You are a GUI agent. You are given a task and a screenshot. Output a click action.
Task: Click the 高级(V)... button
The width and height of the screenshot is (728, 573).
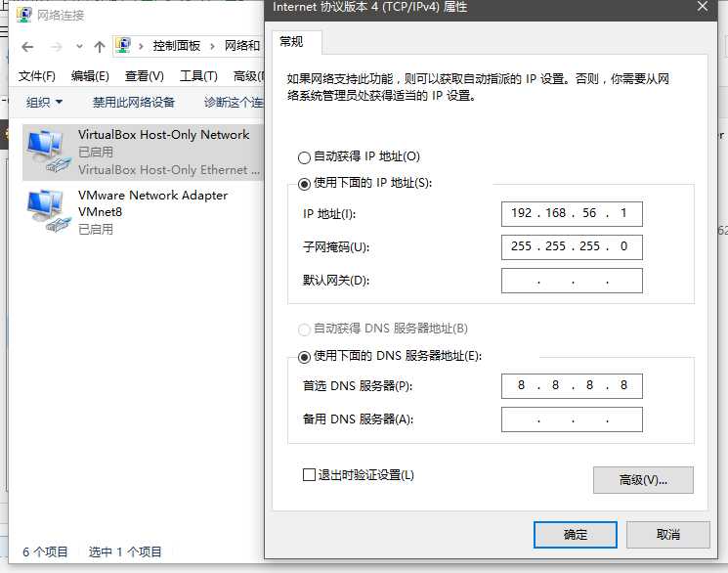click(x=643, y=480)
